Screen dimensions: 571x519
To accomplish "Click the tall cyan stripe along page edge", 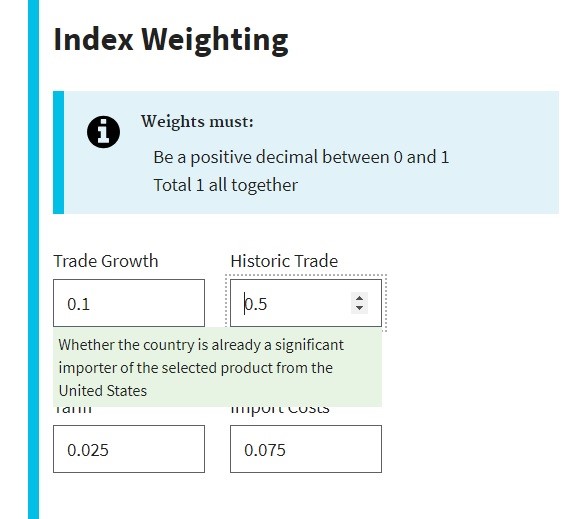I will (33, 259).
